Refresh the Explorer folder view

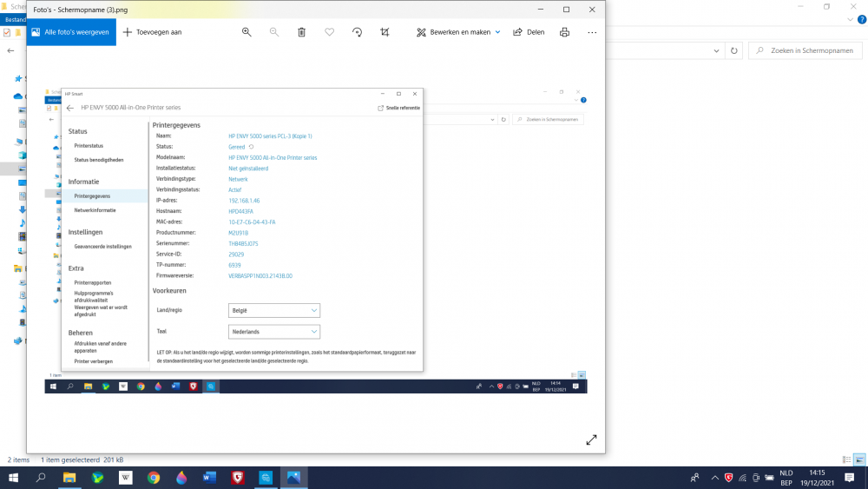[x=734, y=50]
